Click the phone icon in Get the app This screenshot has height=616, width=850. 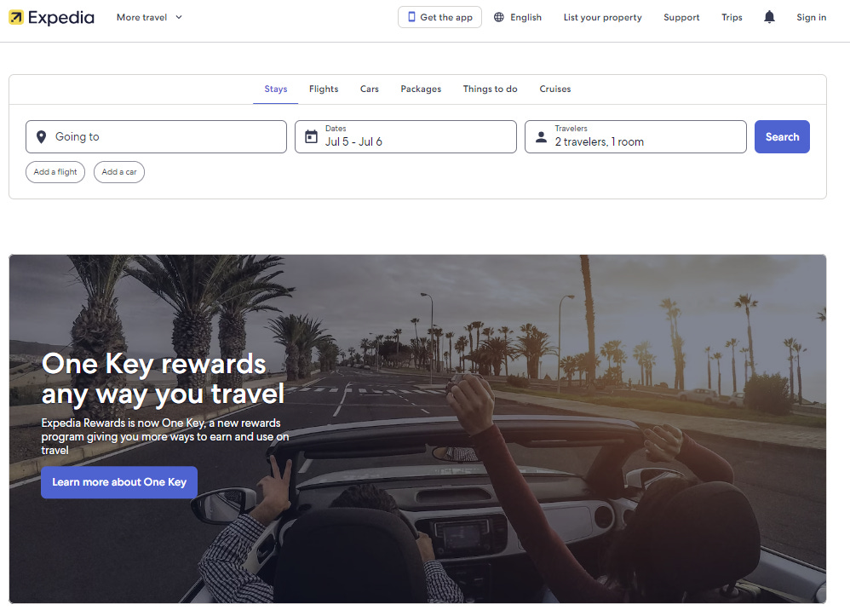coord(411,17)
